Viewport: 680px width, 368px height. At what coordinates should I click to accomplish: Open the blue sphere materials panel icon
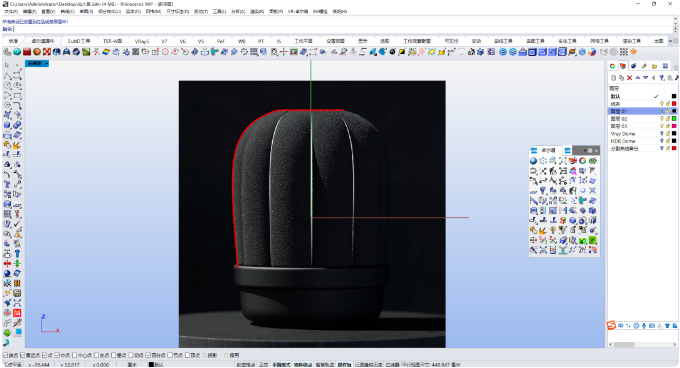(x=634, y=66)
